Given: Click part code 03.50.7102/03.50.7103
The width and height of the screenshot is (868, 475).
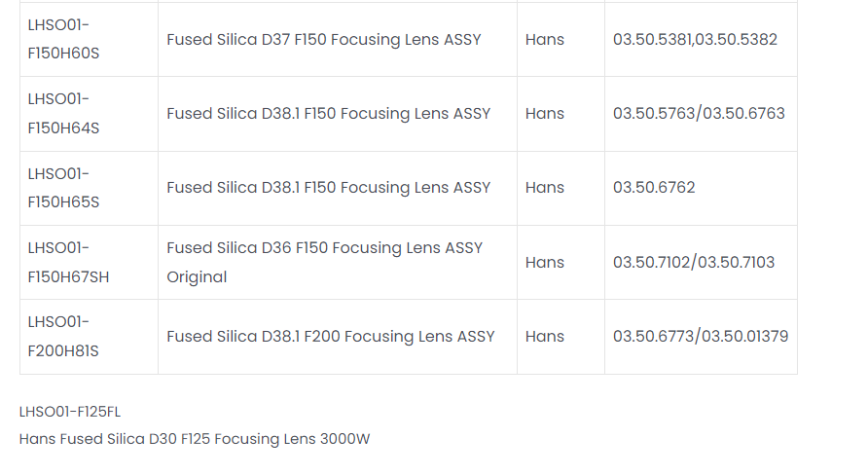Looking at the screenshot, I should point(694,262).
